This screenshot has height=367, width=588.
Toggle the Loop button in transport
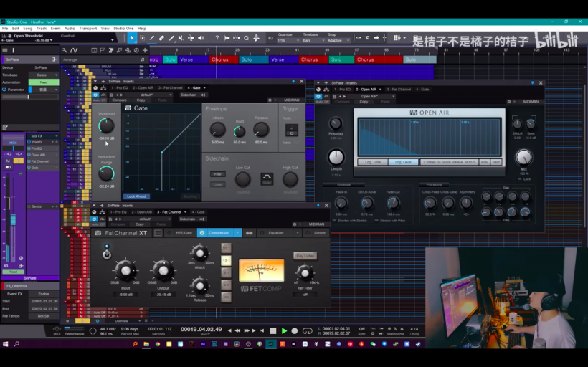[x=307, y=331]
